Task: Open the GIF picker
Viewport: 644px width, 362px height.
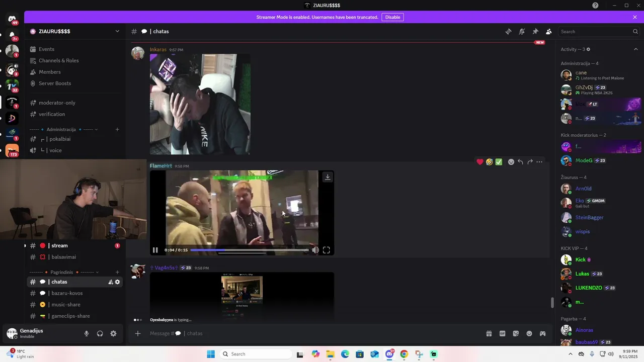Action: (502, 333)
